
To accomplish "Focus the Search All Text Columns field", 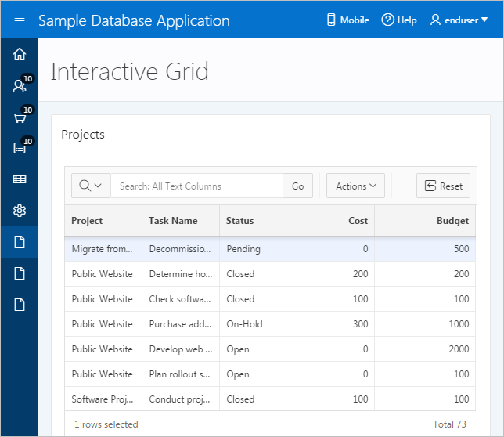I will [196, 186].
